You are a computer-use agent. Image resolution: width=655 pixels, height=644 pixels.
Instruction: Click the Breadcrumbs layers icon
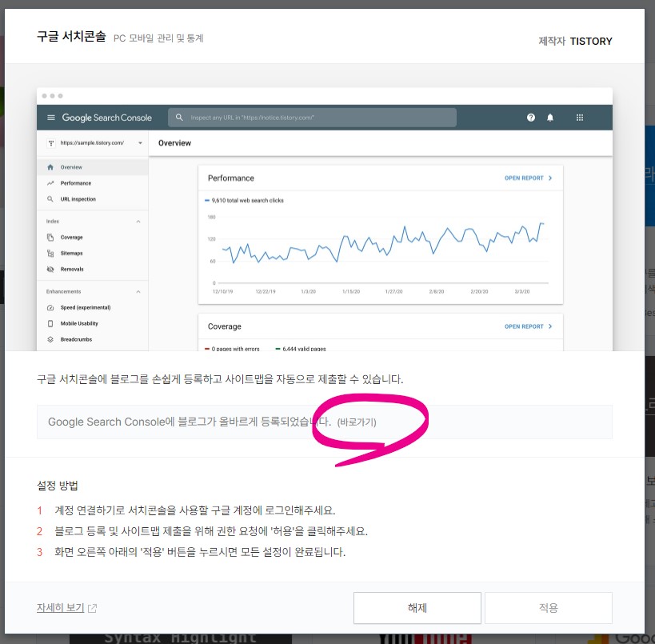50,339
